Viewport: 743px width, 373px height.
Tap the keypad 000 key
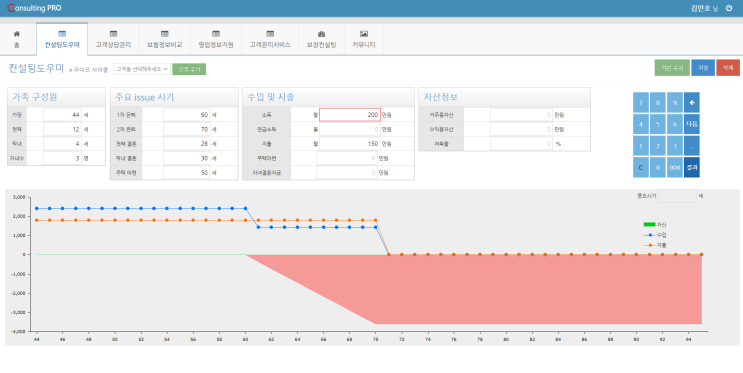pyautogui.click(x=675, y=168)
